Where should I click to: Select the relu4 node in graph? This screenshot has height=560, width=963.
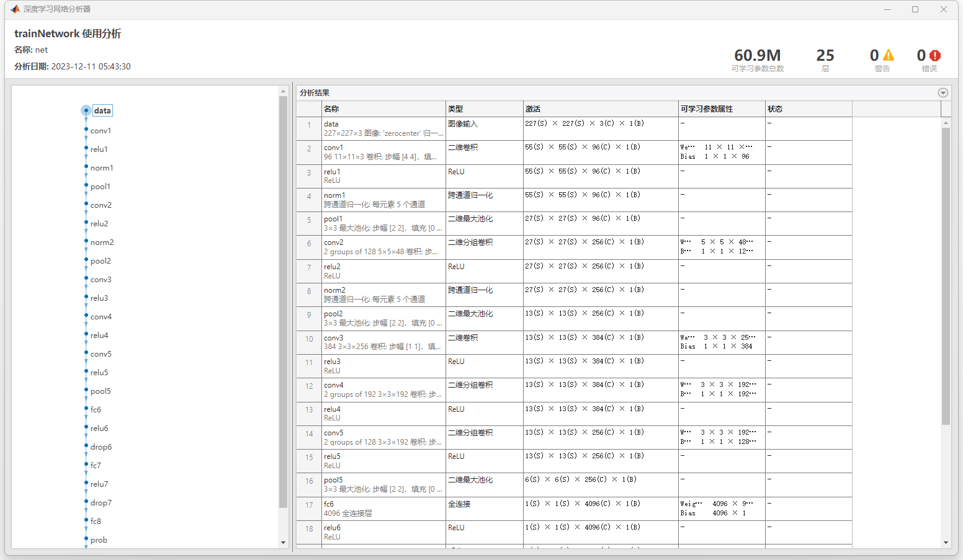pyautogui.click(x=99, y=336)
